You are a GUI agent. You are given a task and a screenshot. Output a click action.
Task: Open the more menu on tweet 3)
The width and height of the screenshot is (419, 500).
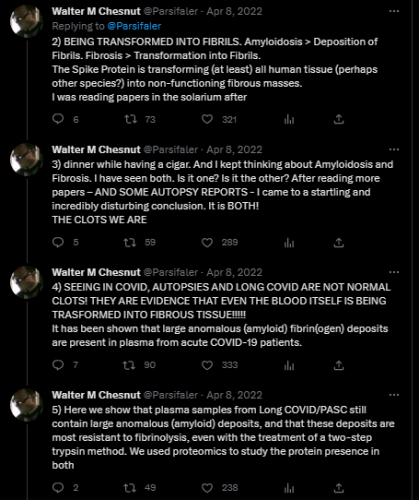tap(394, 150)
